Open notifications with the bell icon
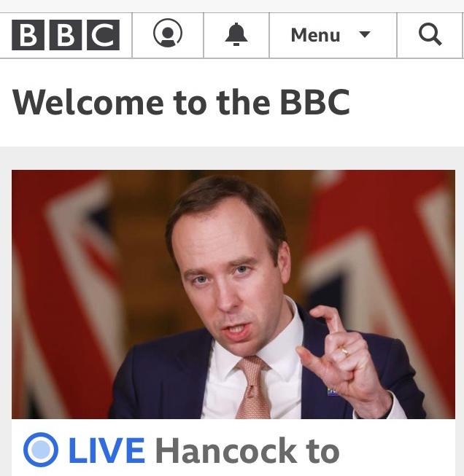 click(x=236, y=34)
